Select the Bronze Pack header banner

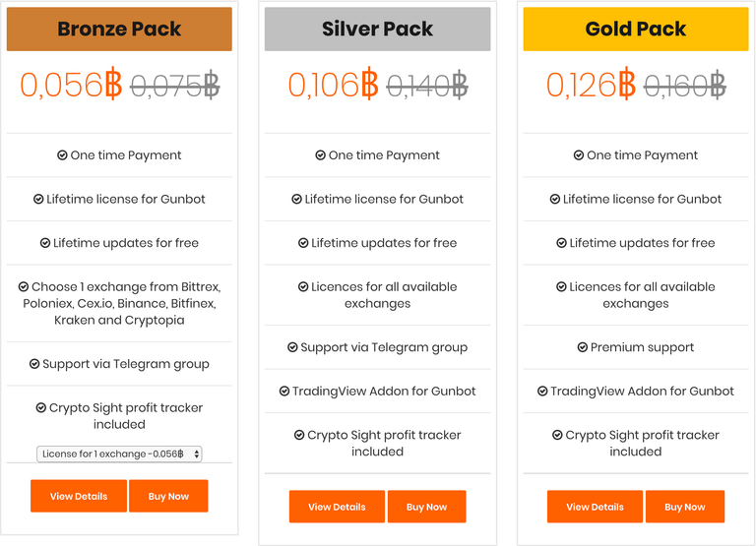click(119, 30)
